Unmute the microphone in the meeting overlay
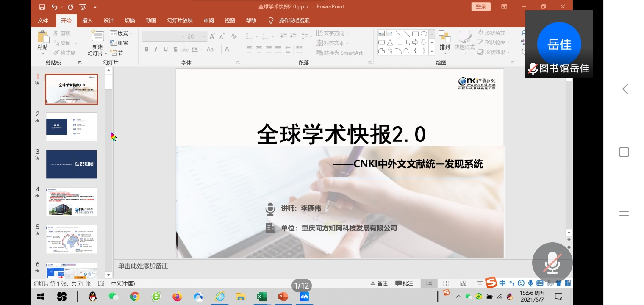This screenshot has width=644, height=305. click(x=552, y=263)
